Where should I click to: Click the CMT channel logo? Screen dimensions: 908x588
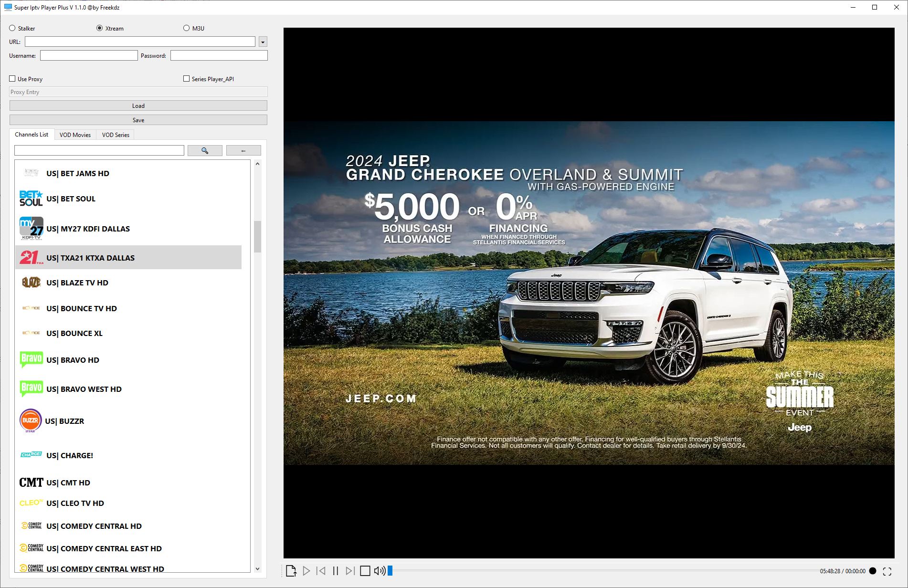[x=31, y=483]
